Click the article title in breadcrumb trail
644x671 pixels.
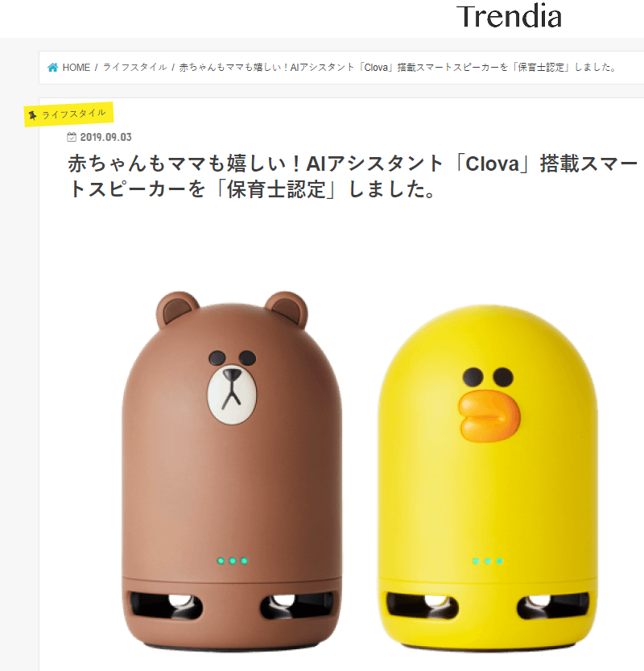pos(398,68)
